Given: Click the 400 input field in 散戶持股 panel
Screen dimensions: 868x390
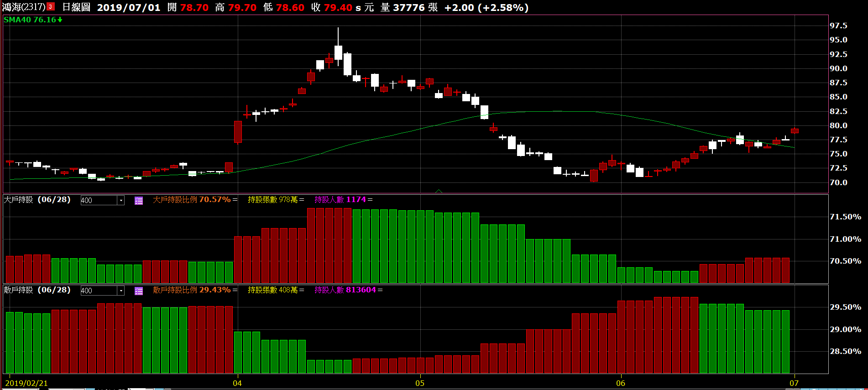Looking at the screenshot, I should click(99, 291).
